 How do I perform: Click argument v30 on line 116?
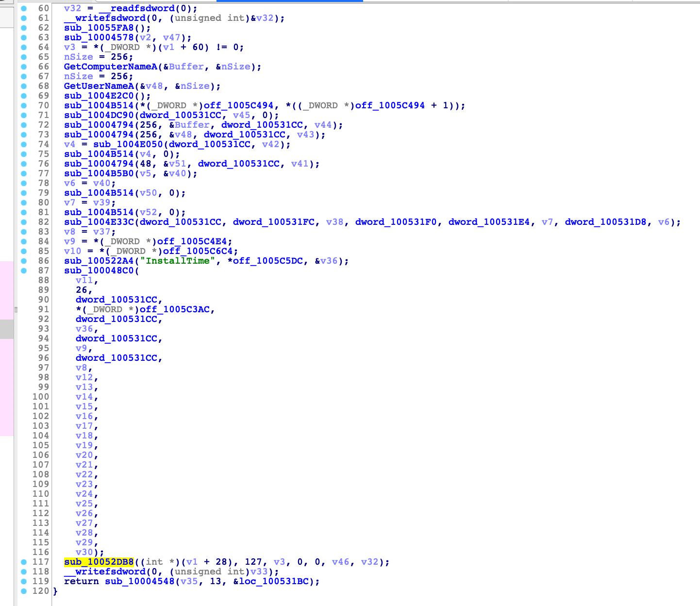[x=84, y=552]
